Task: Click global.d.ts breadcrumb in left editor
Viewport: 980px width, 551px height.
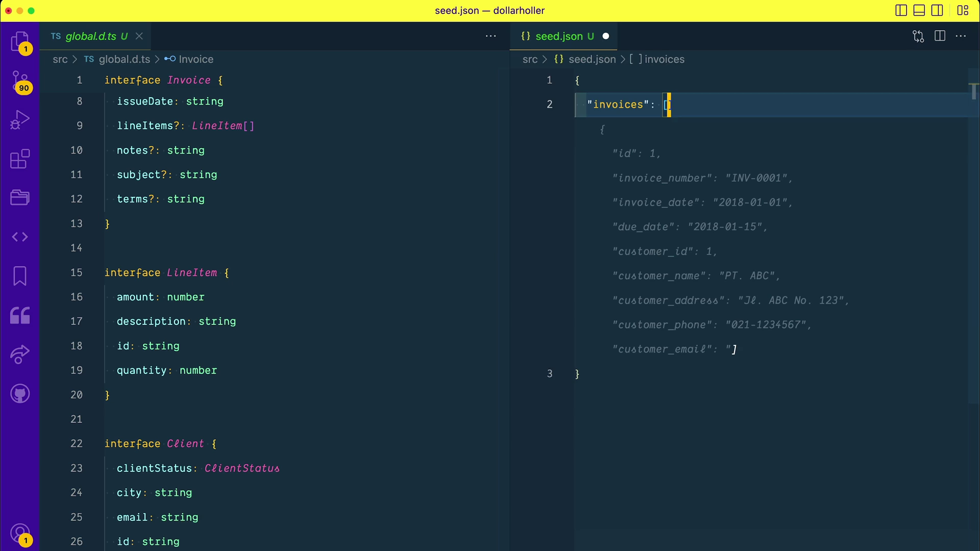Action: [124, 59]
